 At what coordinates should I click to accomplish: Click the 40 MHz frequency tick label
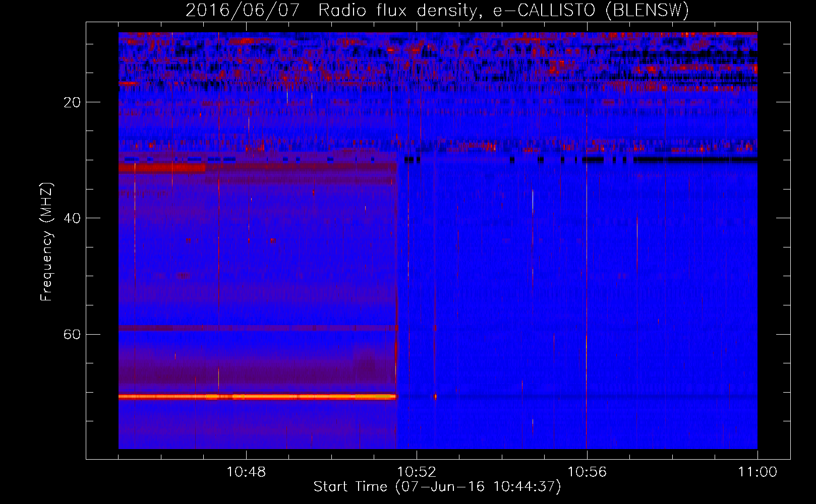(72, 218)
